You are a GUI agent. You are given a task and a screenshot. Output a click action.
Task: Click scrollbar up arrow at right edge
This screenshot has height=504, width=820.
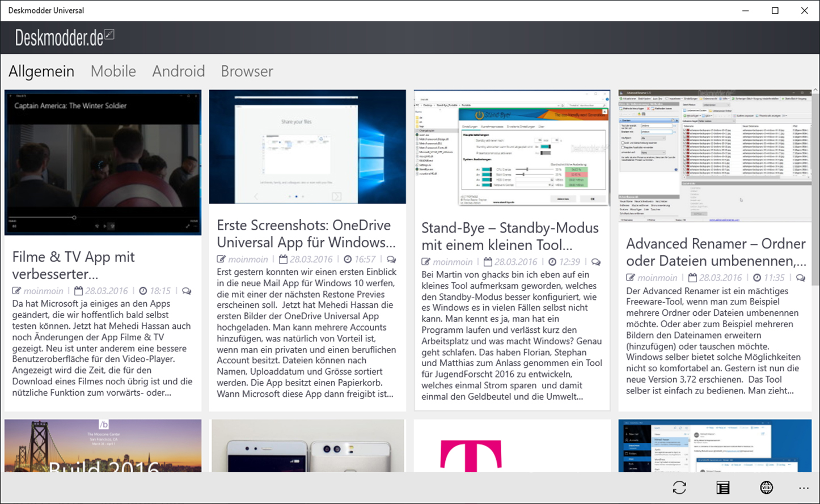pos(816,91)
